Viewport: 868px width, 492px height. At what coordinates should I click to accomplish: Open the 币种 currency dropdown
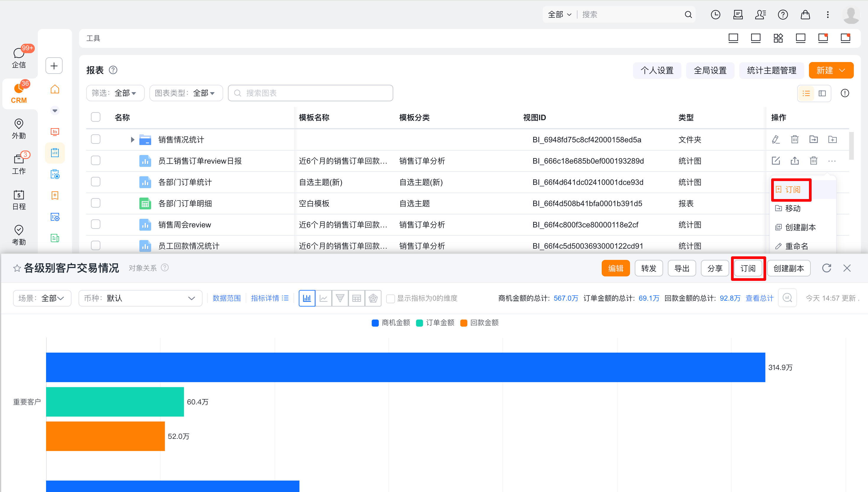[x=140, y=298]
